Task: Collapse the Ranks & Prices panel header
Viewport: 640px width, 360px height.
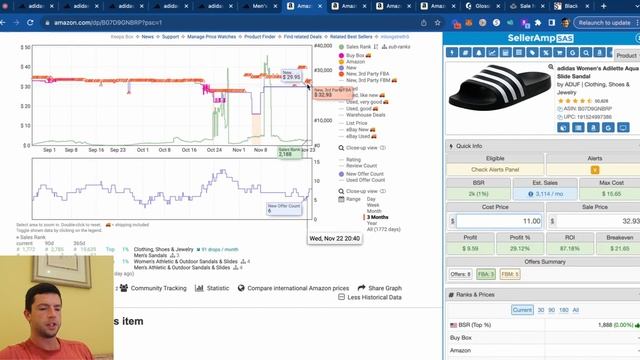Action: pos(543,295)
